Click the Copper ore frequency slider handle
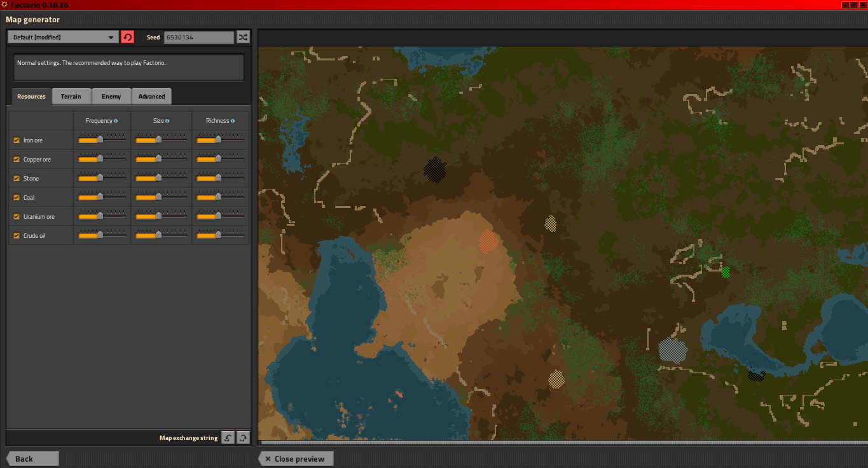Screen dimensions: 868x468 [100, 158]
